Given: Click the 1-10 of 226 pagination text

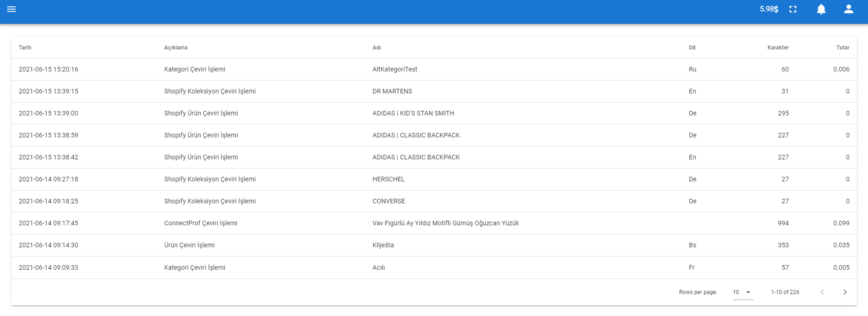Looking at the screenshot, I should coord(785,292).
